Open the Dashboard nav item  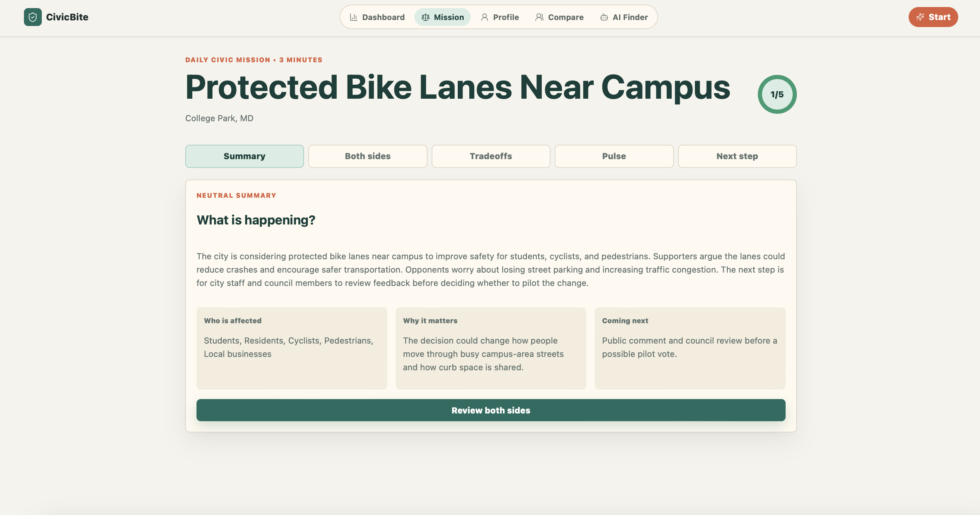(377, 17)
